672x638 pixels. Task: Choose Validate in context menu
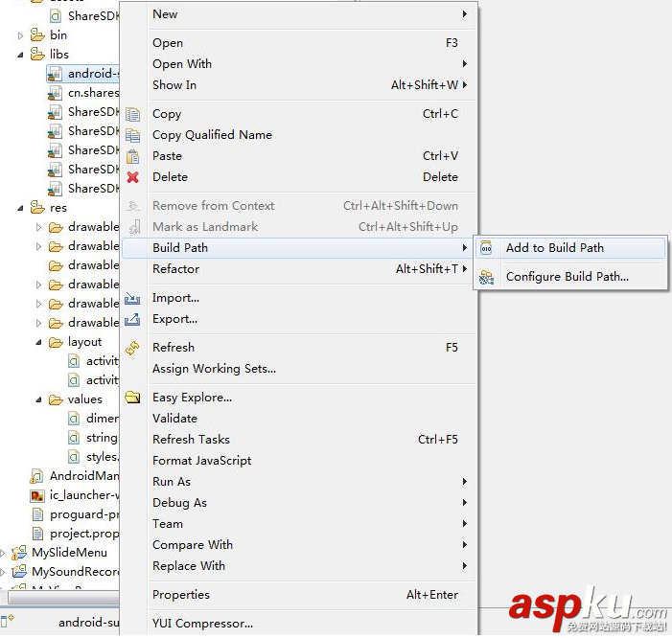tap(300, 419)
